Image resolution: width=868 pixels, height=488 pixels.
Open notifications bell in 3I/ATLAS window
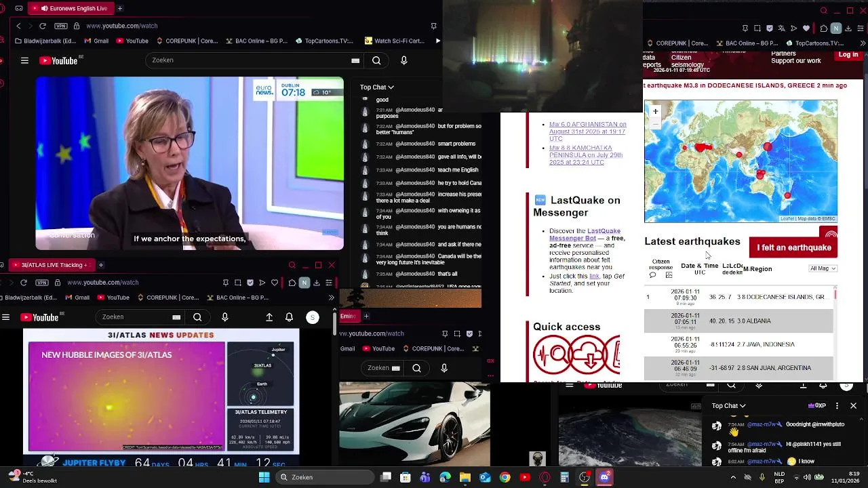pos(290,317)
